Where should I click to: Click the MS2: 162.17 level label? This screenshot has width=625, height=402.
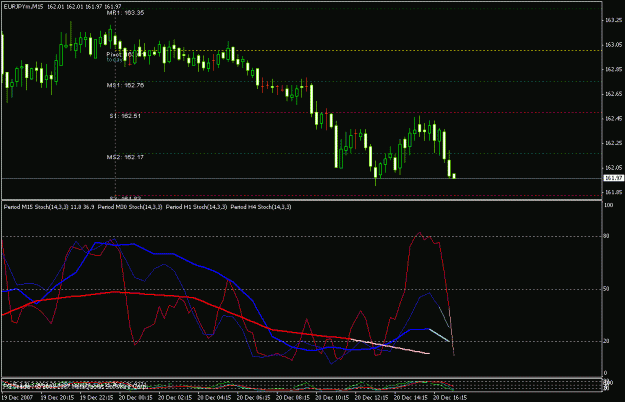(x=125, y=157)
